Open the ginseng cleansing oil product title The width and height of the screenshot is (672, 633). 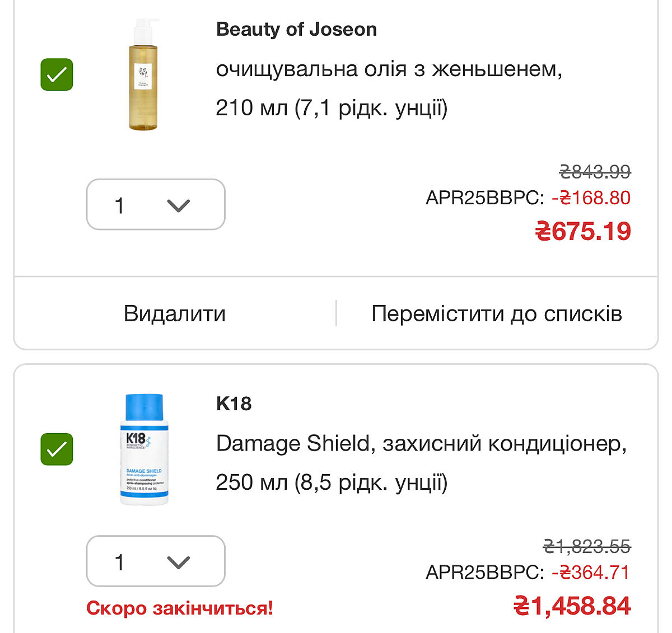[x=389, y=88]
